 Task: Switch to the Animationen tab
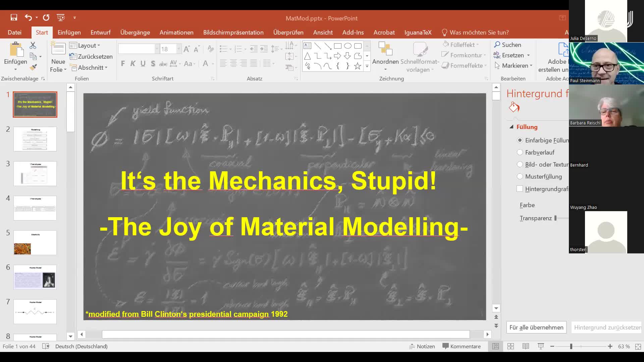coord(176,32)
